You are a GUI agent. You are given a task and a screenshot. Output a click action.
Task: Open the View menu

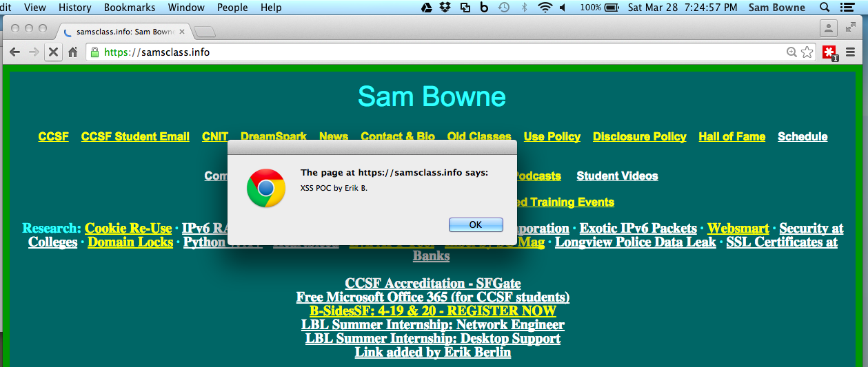point(35,8)
